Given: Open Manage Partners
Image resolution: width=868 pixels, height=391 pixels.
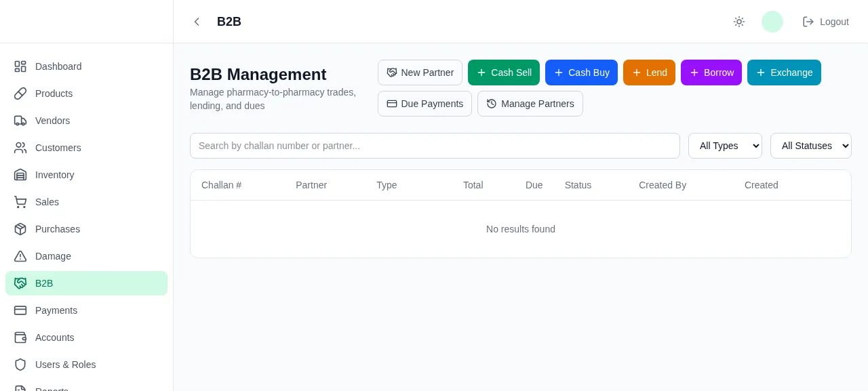Looking at the screenshot, I should pos(530,104).
